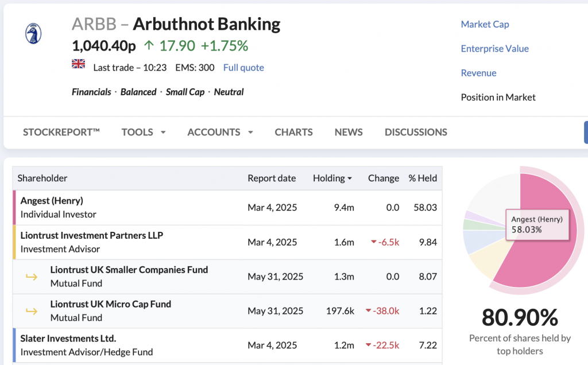The height and width of the screenshot is (365, 588).
Task: Follow the Market Cap link
Action: point(485,24)
